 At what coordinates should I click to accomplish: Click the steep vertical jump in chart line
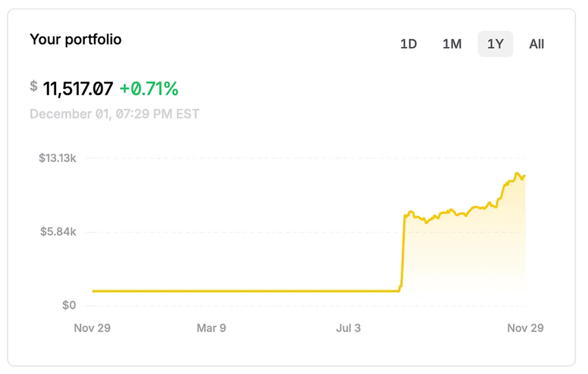[x=403, y=252]
